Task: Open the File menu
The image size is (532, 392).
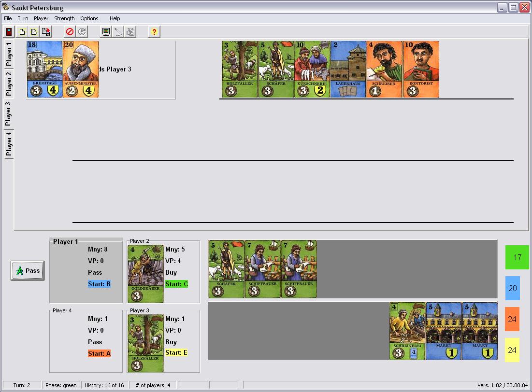Action: point(8,18)
